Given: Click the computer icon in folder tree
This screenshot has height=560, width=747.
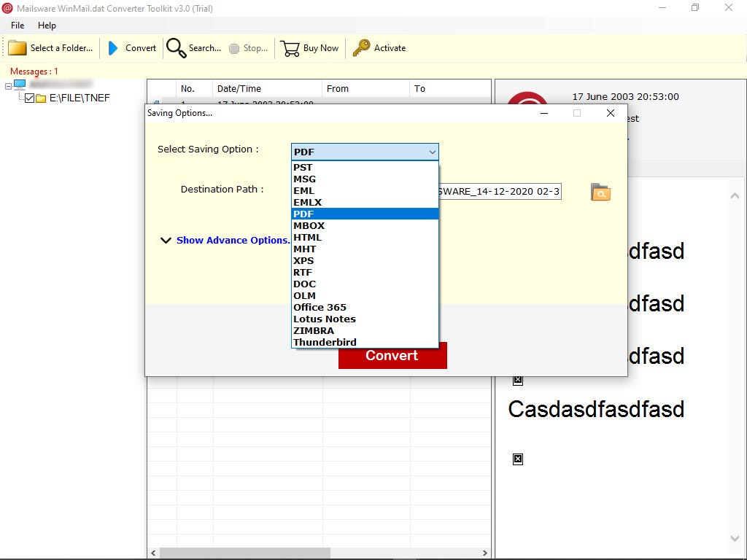Looking at the screenshot, I should 20,85.
